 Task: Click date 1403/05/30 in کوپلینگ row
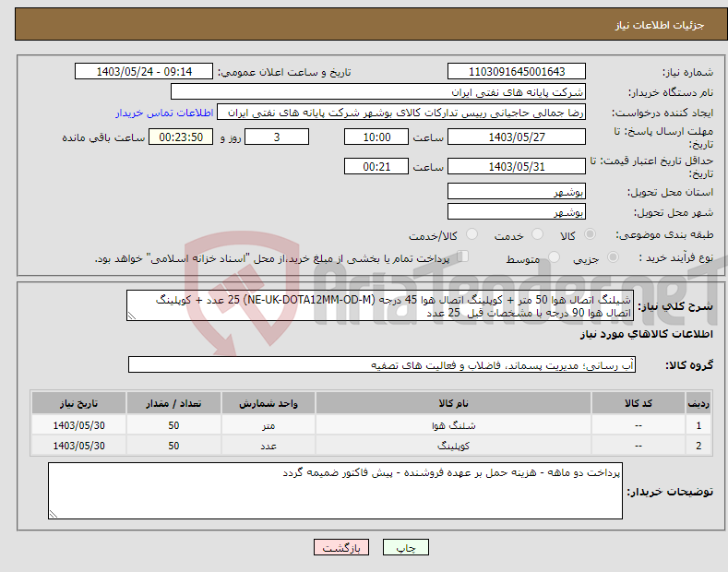pos(79,446)
